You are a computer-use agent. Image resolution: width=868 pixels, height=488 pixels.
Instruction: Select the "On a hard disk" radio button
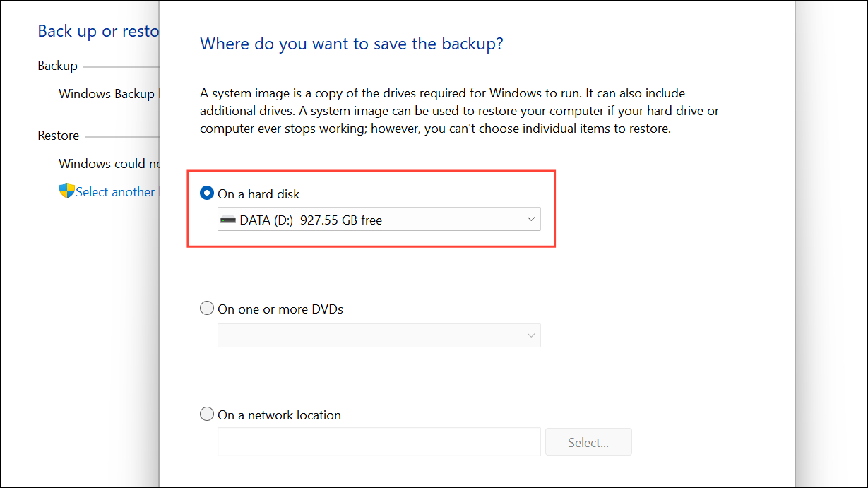tap(206, 193)
